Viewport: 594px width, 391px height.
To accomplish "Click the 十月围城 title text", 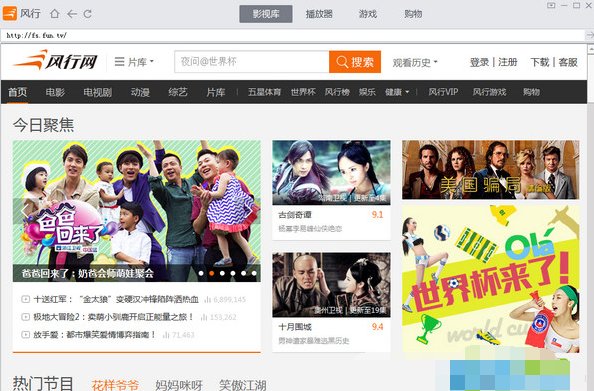I will [x=295, y=327].
